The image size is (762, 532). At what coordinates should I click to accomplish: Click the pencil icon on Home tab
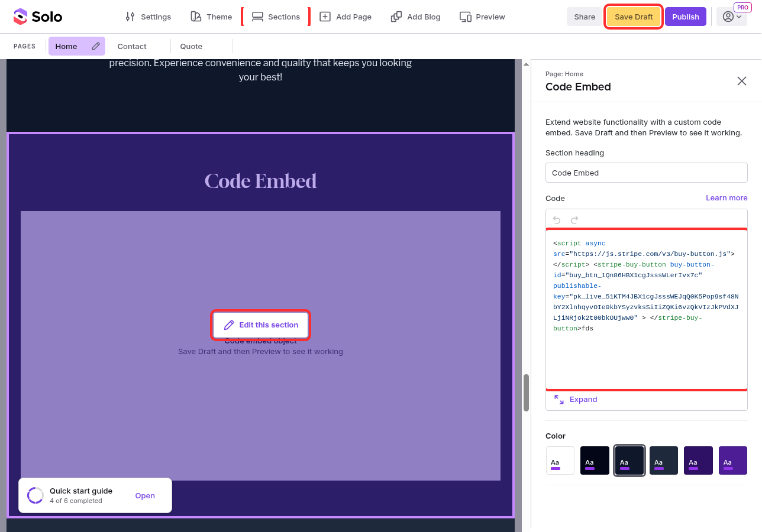tap(96, 46)
